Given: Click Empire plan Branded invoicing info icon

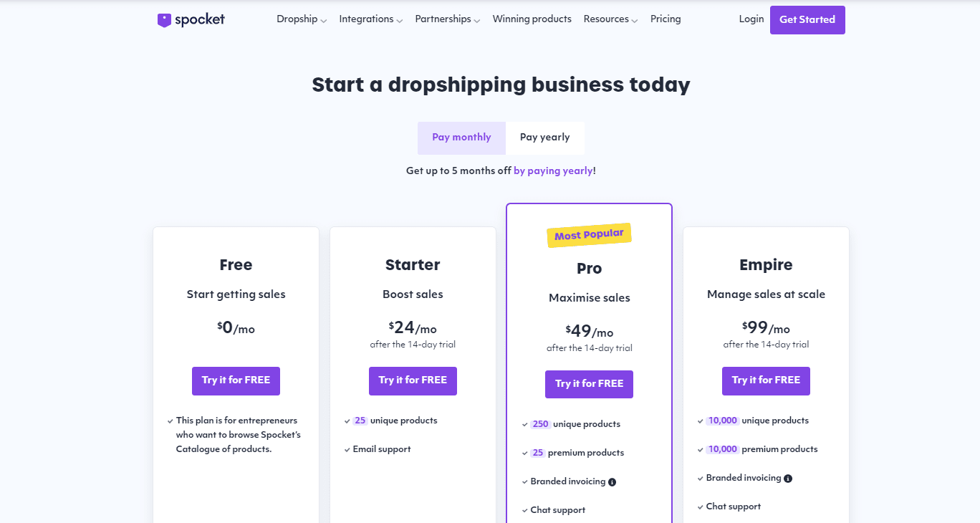Looking at the screenshot, I should (x=788, y=479).
